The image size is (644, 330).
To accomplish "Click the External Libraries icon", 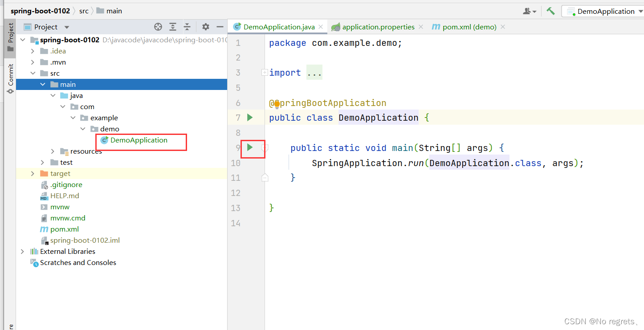I will coord(34,252).
